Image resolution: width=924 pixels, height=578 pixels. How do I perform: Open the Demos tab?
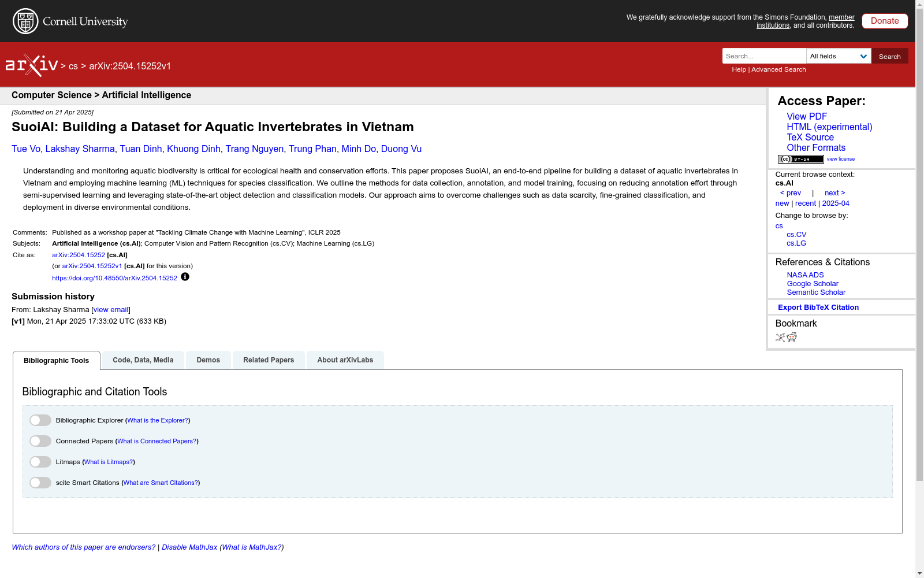point(208,360)
